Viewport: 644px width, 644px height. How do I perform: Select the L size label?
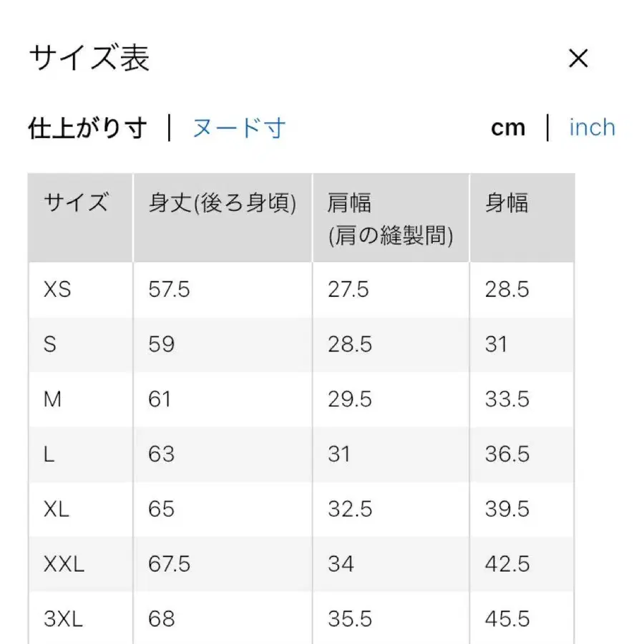click(49, 454)
